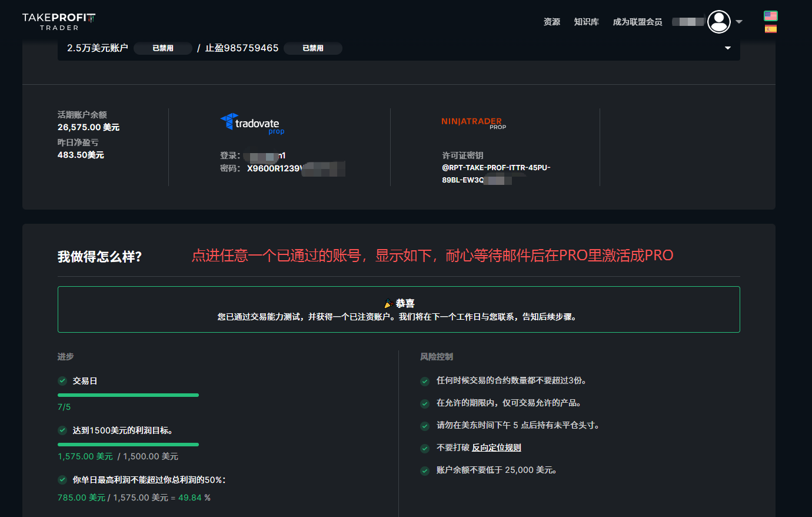Switch language using the US flag

[771, 16]
